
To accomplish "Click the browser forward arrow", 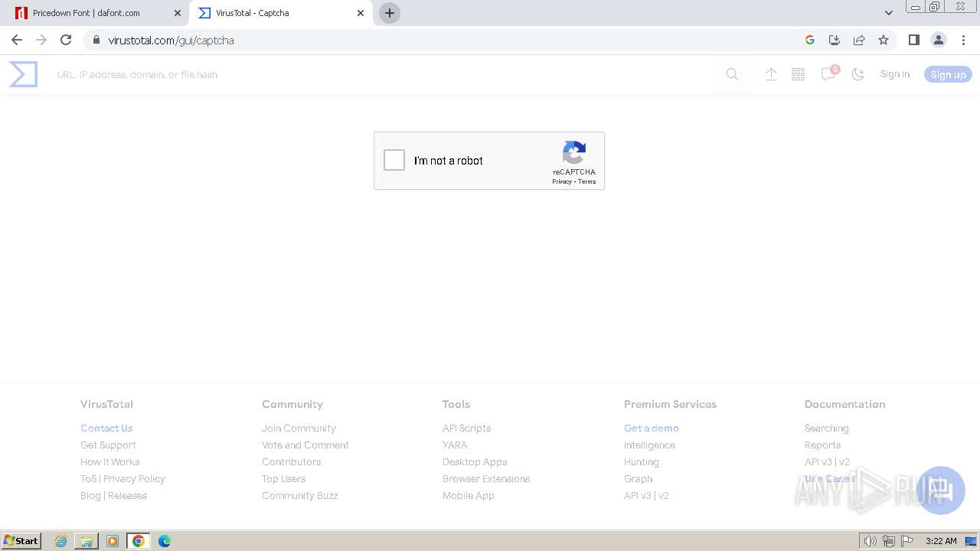I will [41, 40].
